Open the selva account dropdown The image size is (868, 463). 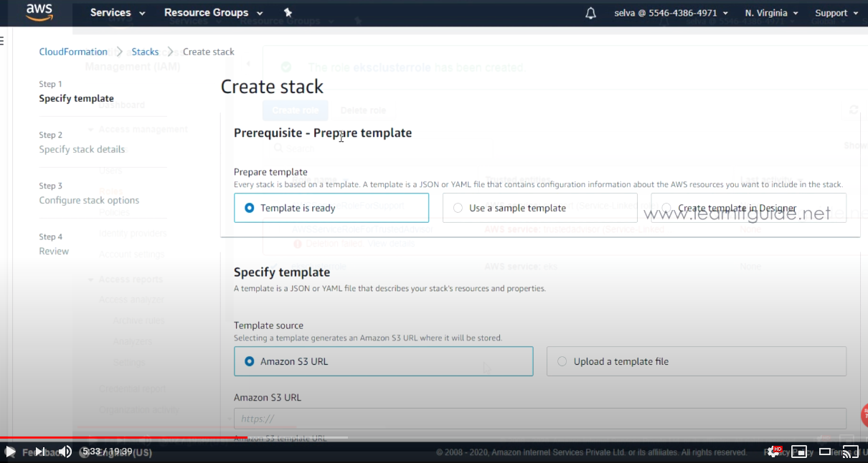[671, 13]
